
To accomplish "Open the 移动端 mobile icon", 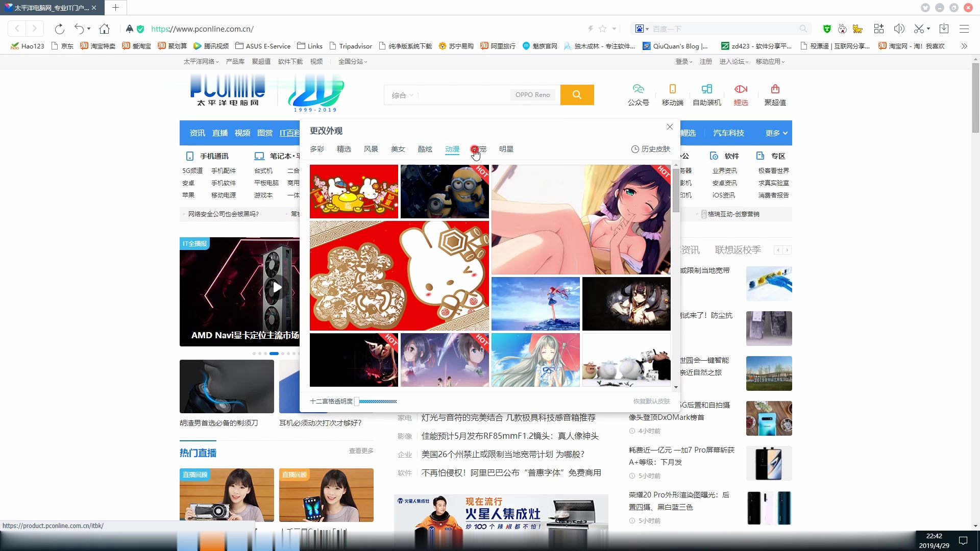I will coord(672,89).
